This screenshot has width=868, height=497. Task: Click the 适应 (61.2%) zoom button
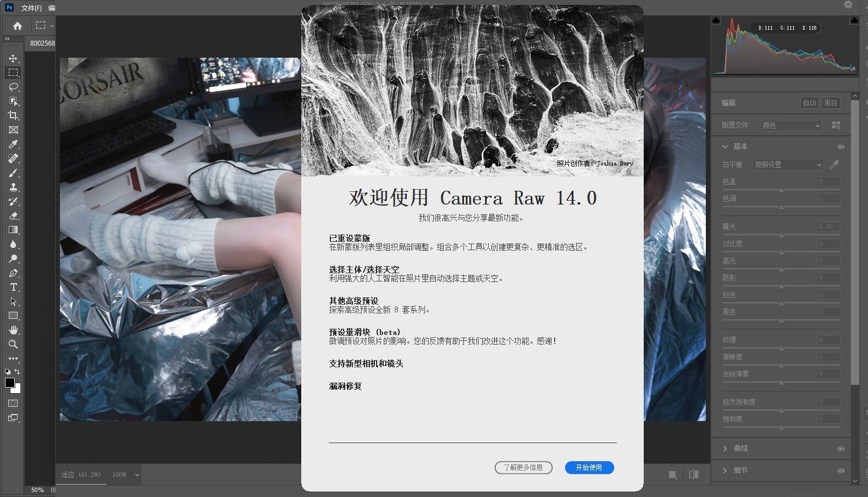tap(81, 474)
